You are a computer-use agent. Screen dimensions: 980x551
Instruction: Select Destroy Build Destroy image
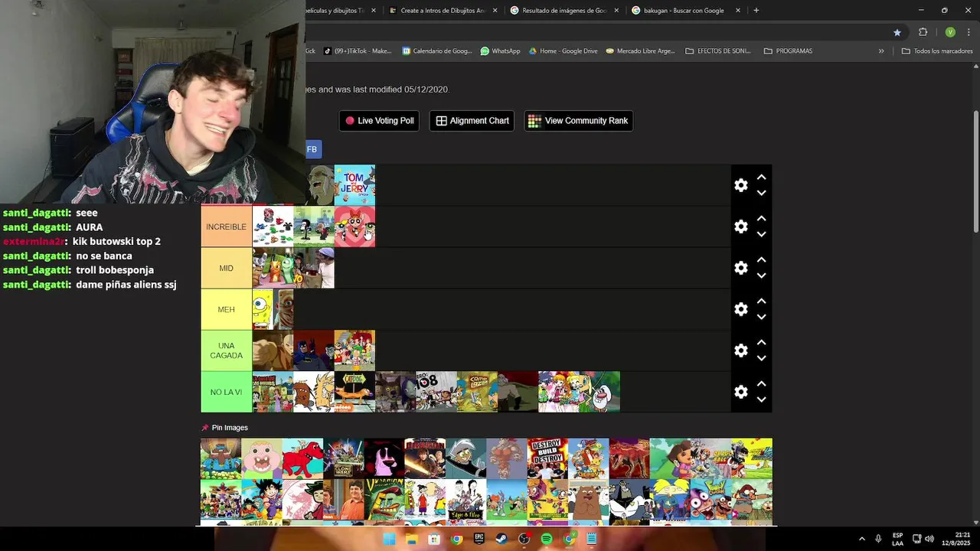click(x=547, y=458)
